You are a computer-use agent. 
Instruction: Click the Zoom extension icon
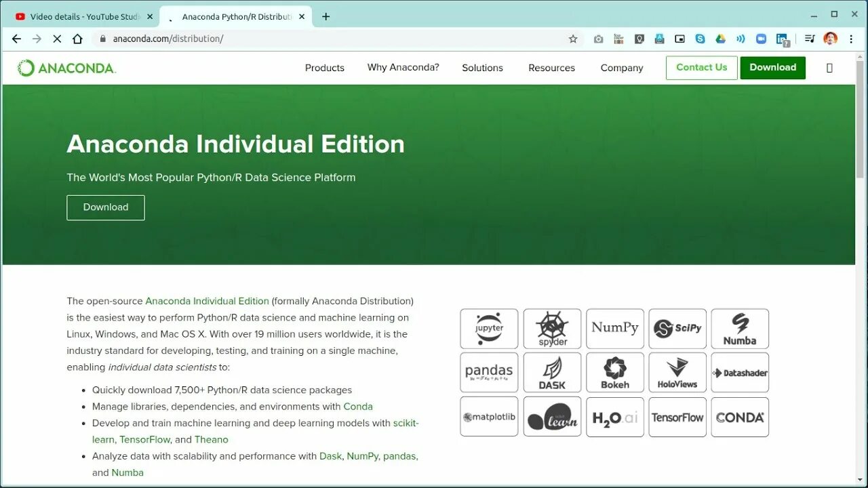coord(761,39)
